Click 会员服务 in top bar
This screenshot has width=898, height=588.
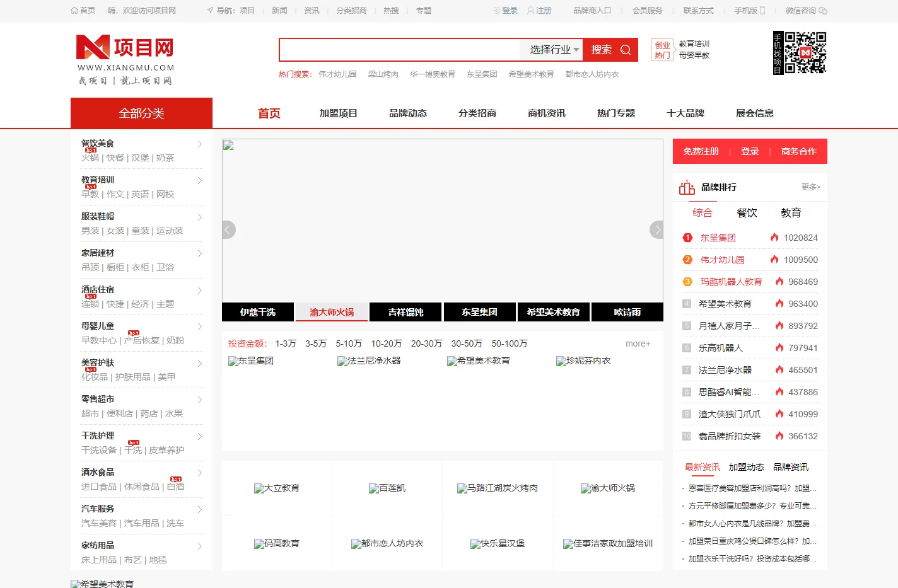[x=648, y=11]
